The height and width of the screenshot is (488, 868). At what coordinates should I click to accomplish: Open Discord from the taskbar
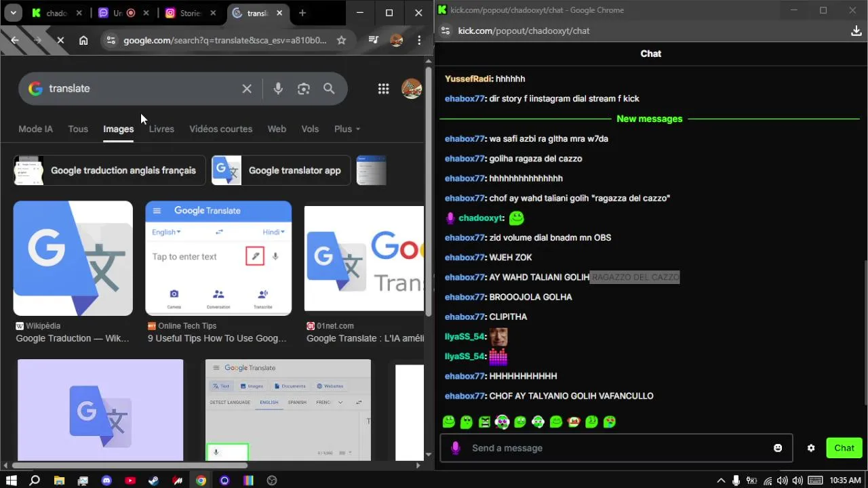[x=106, y=481]
